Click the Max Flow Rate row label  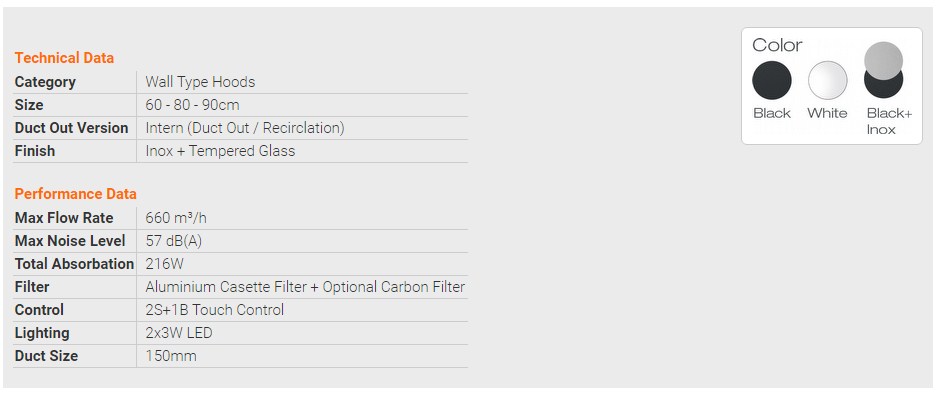pyautogui.click(x=64, y=218)
